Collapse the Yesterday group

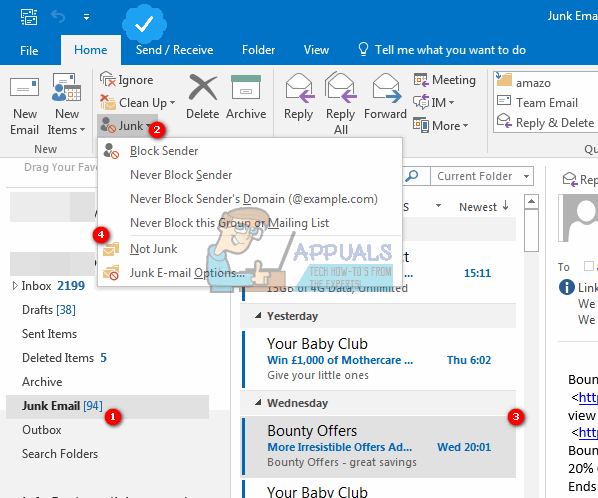pyautogui.click(x=258, y=316)
